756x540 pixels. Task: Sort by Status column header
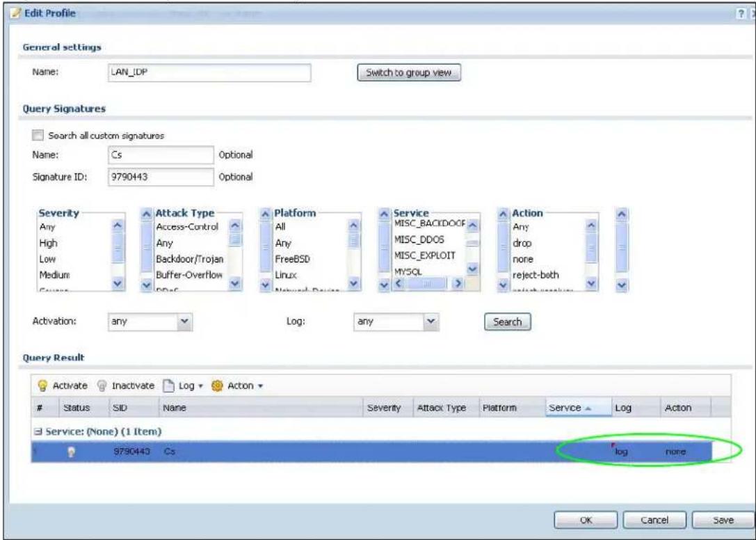click(83, 408)
